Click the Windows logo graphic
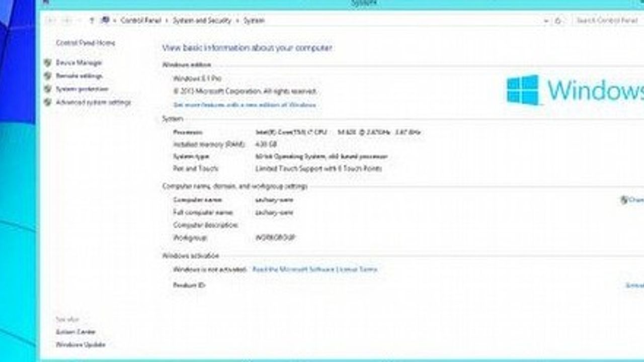Image resolution: width=644 pixels, height=362 pixels. coord(523,90)
